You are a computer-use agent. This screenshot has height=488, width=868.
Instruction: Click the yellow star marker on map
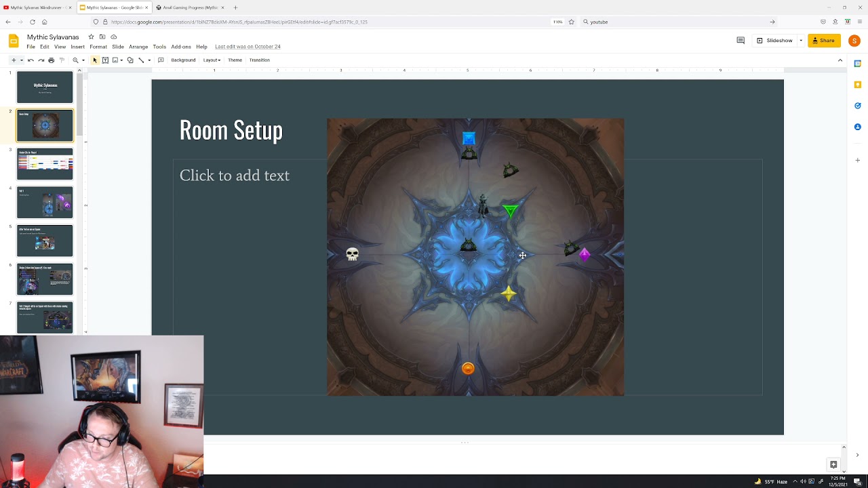coord(509,293)
